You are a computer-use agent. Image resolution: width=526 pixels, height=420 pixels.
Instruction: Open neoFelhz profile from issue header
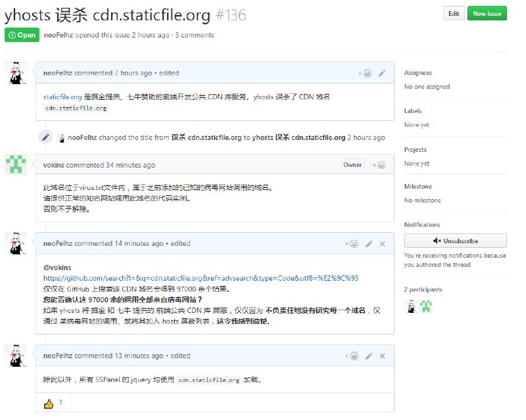click(59, 35)
